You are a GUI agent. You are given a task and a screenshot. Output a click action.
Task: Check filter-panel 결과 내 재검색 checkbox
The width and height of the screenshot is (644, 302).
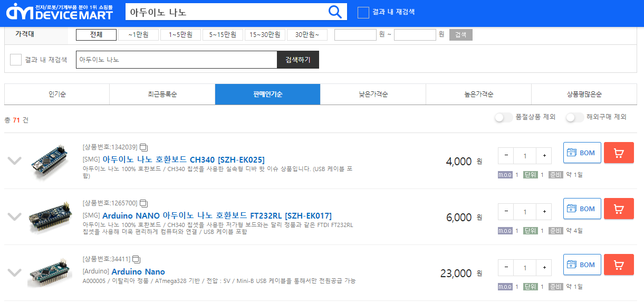coord(16,60)
